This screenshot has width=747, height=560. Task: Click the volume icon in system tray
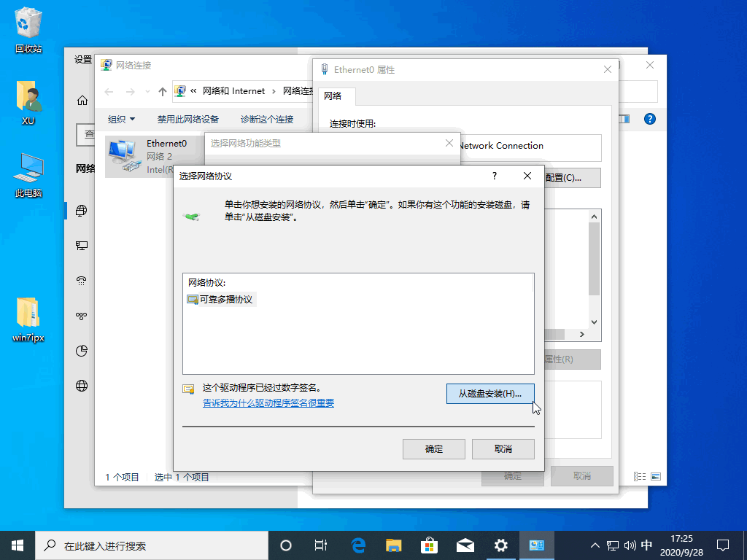tap(630, 545)
